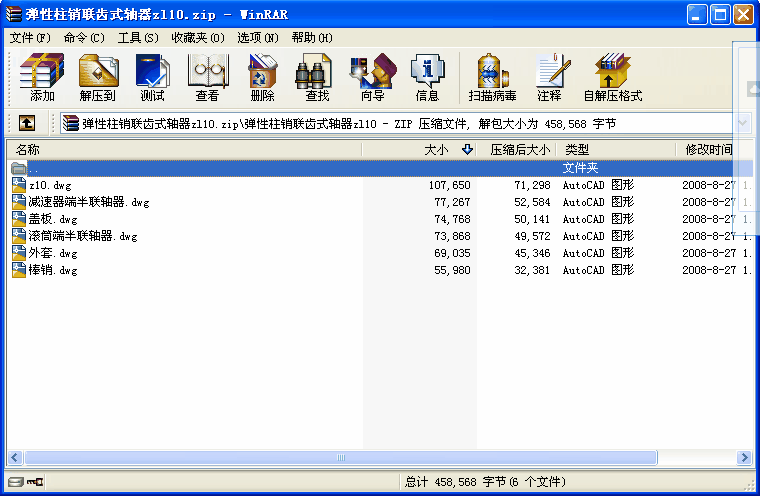
Task: Launch the 向导 (Wizard) toolbar icon
Action: coord(372,77)
